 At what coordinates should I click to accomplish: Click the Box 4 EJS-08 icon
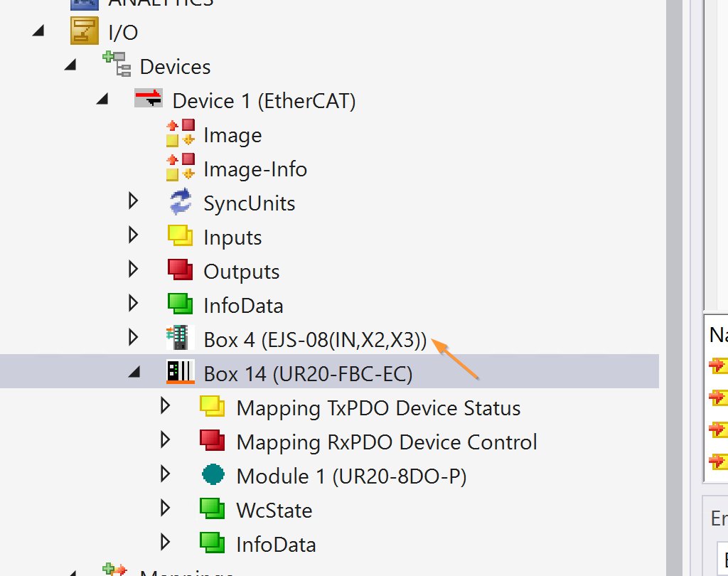tap(180, 338)
